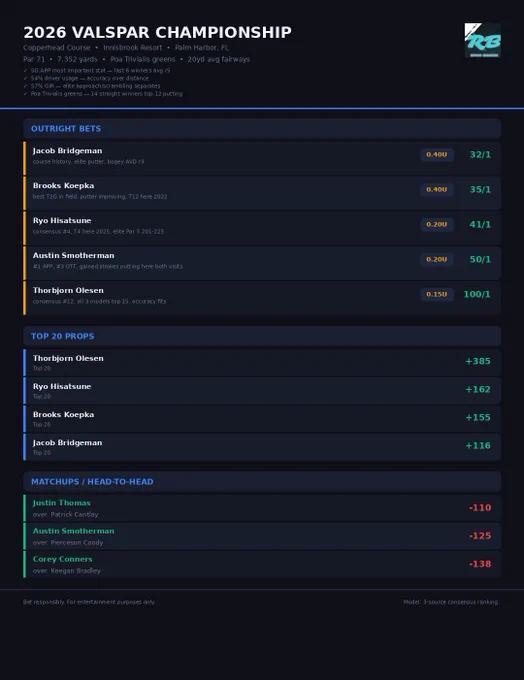The width and height of the screenshot is (524, 680).
Task: Click the 35/1 odds
Action: [x=480, y=190]
